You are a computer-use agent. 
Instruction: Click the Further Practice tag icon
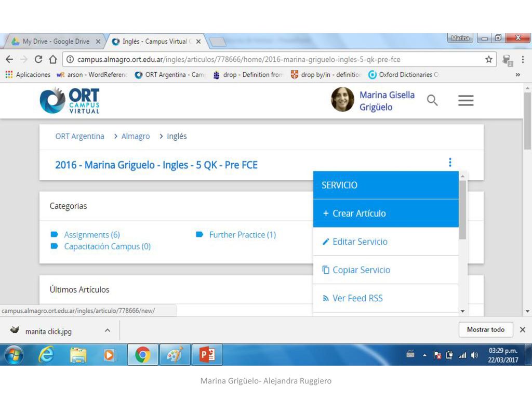(x=199, y=234)
